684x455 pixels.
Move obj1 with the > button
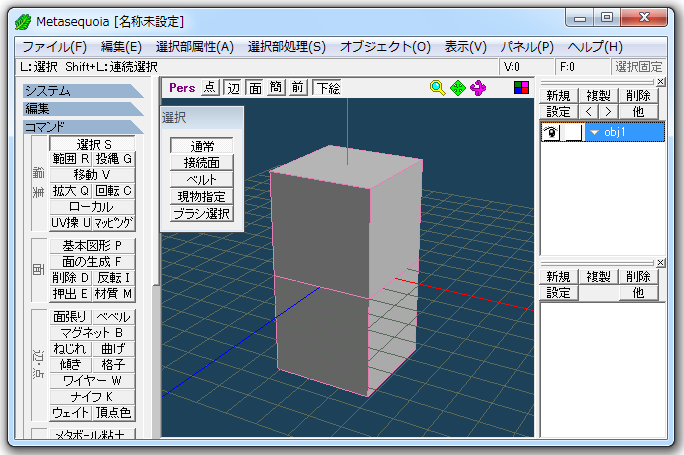coord(608,112)
